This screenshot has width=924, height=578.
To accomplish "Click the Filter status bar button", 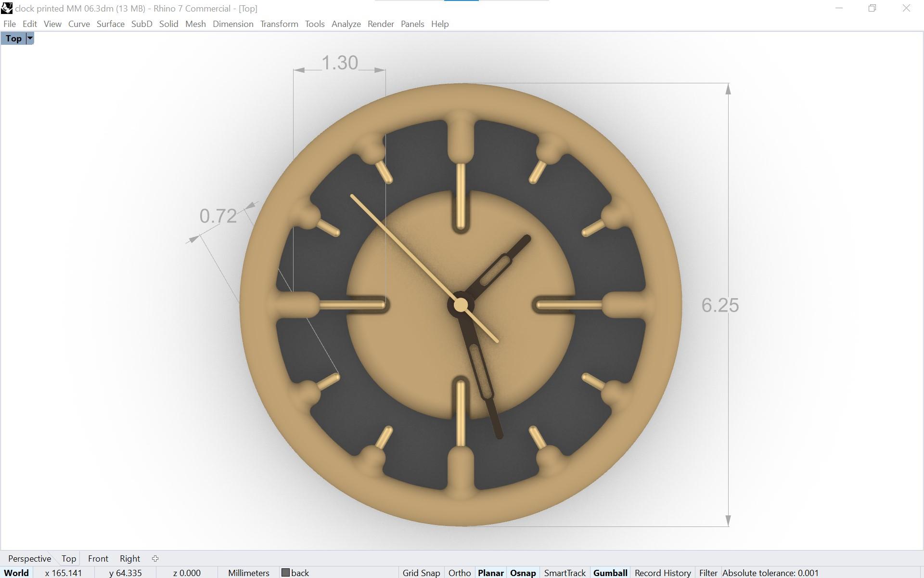I will tap(708, 573).
